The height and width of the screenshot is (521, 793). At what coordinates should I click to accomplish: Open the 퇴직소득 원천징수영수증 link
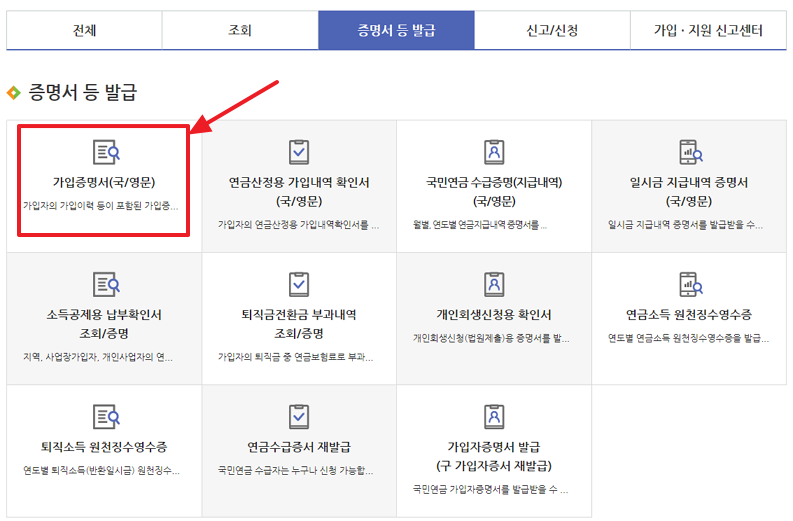point(104,447)
